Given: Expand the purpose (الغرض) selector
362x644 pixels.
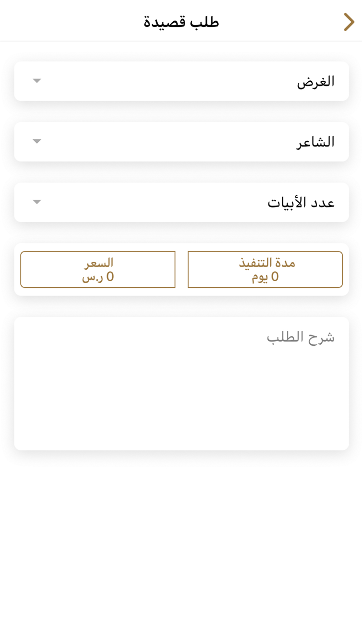Looking at the screenshot, I should click(181, 81).
